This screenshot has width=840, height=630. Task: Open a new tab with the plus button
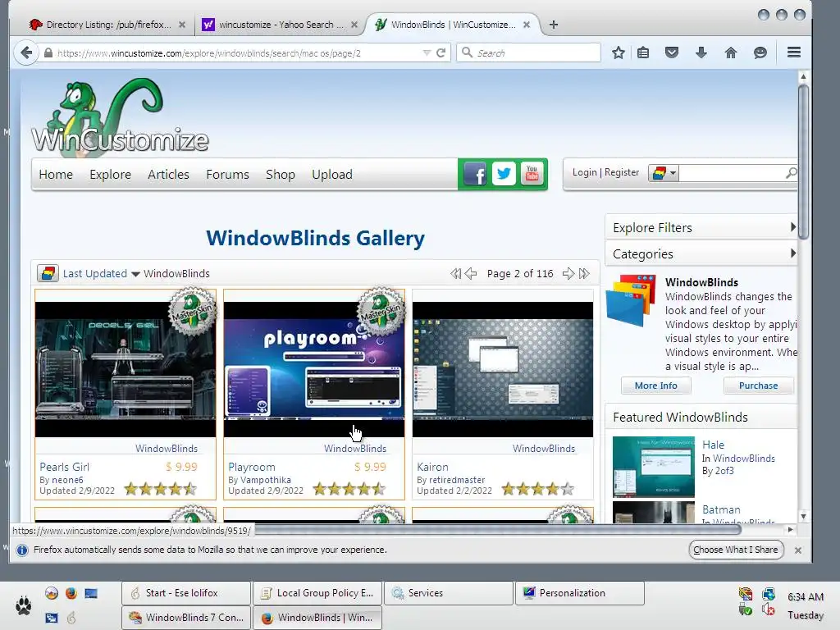(x=554, y=25)
